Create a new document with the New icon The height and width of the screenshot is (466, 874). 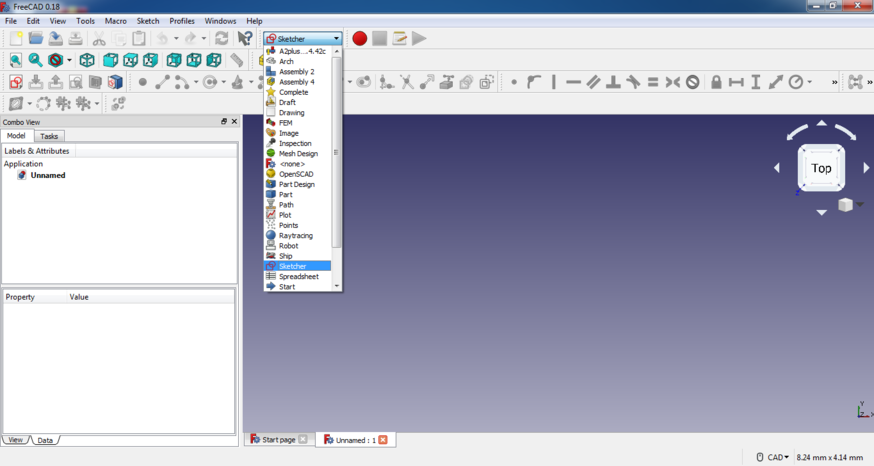(x=16, y=38)
